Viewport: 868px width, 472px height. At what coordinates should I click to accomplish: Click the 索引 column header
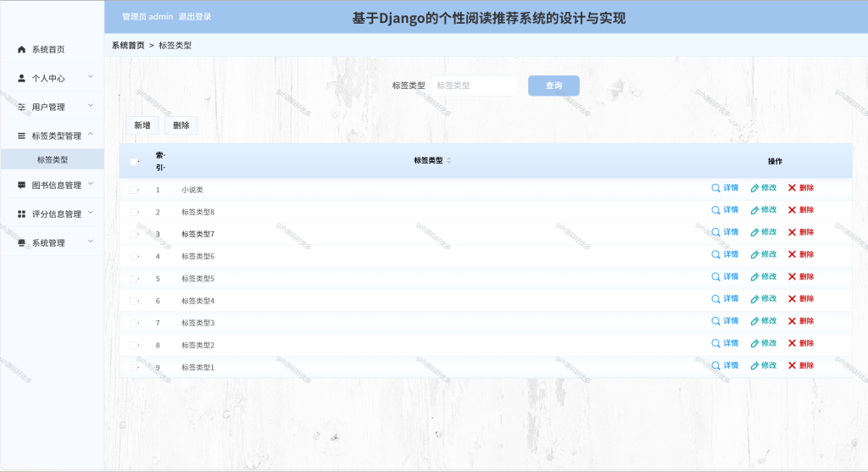[160, 161]
